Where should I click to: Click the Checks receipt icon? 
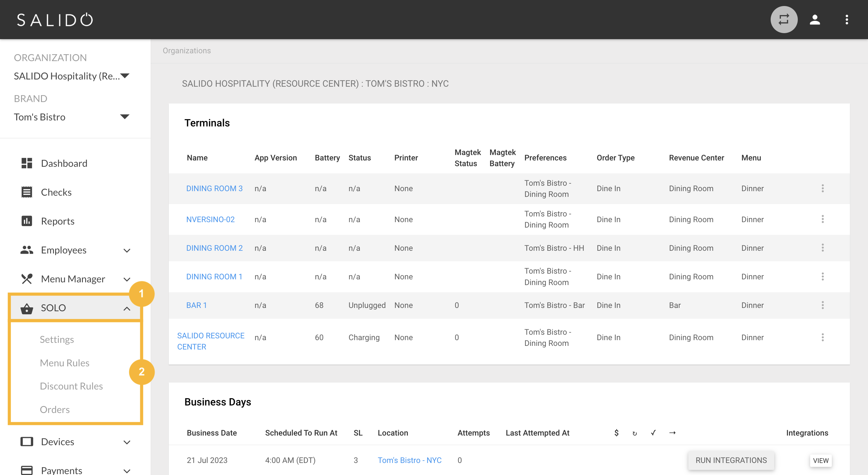[x=27, y=192]
